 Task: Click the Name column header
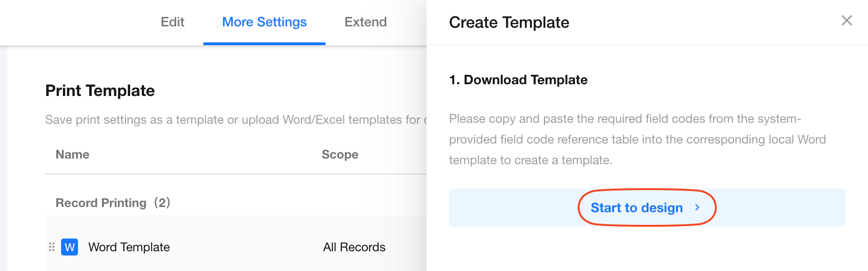pos(72,154)
